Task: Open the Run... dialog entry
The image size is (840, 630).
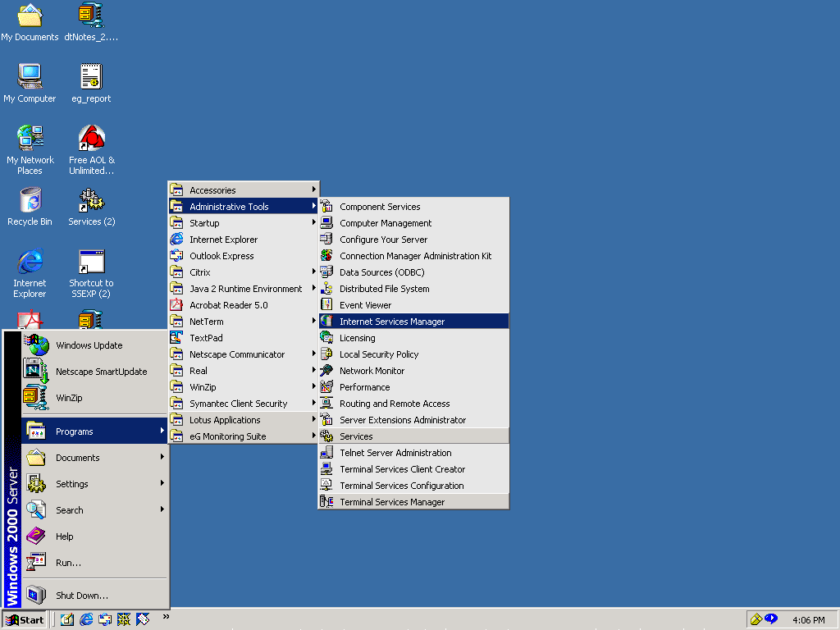Action: pyautogui.click(x=95, y=563)
